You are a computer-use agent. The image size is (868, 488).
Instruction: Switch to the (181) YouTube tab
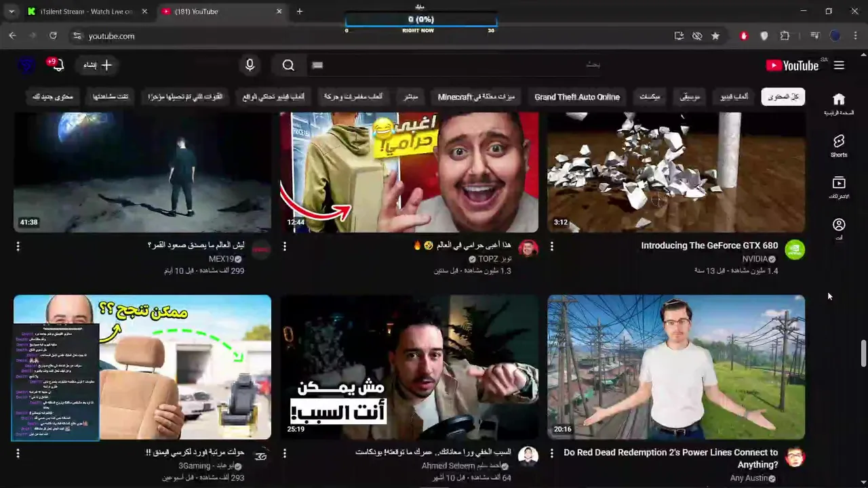(222, 12)
